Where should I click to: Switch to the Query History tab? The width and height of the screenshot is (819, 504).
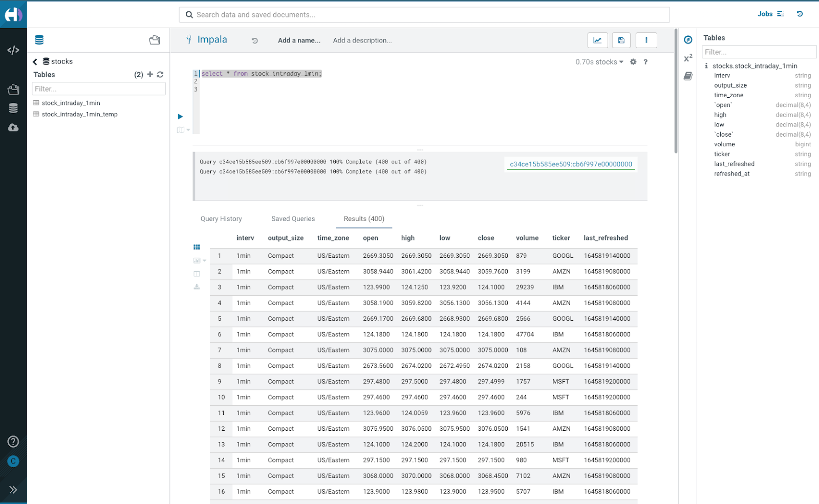221,218
